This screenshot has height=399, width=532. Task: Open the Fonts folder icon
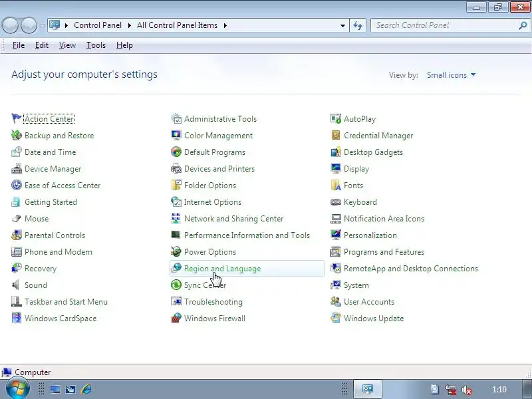click(336, 185)
